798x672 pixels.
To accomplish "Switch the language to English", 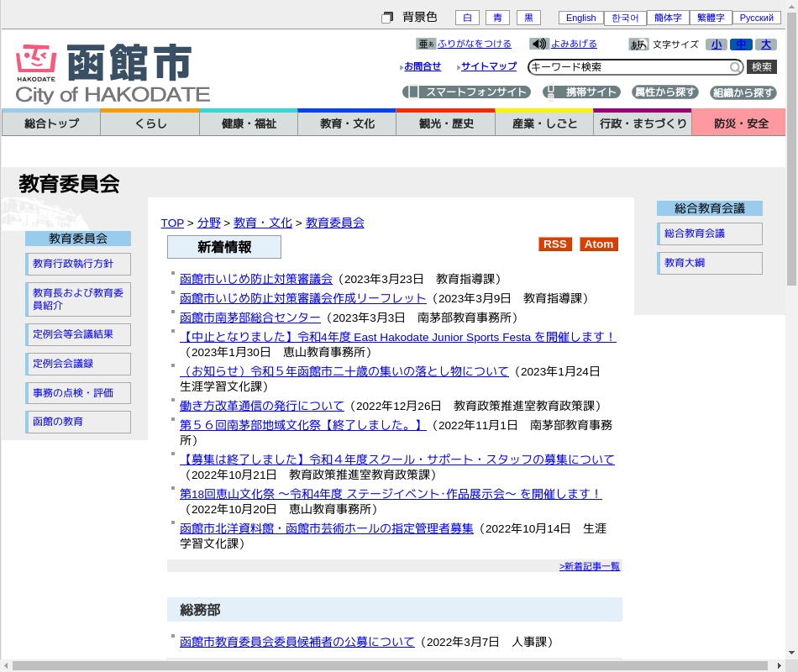I will 580,18.
